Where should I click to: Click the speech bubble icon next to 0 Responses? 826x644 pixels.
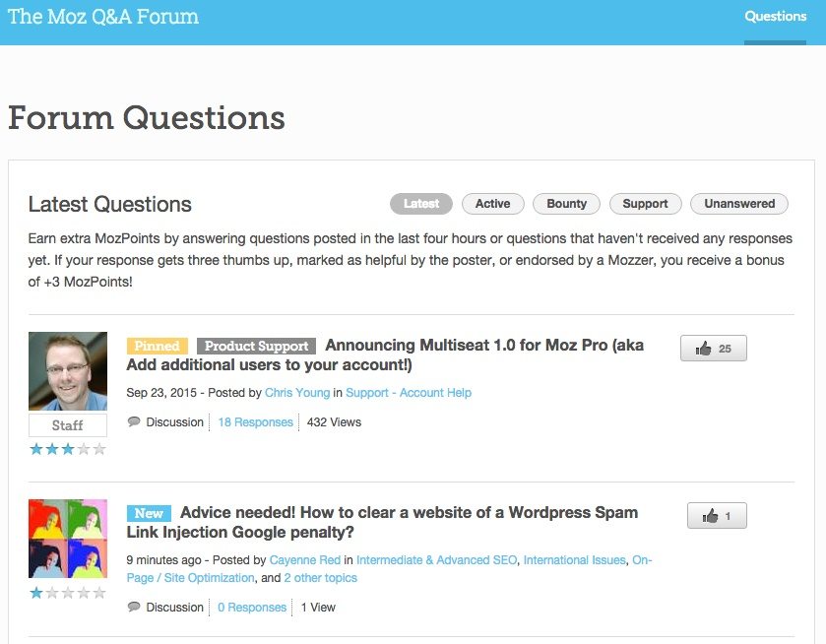click(134, 607)
